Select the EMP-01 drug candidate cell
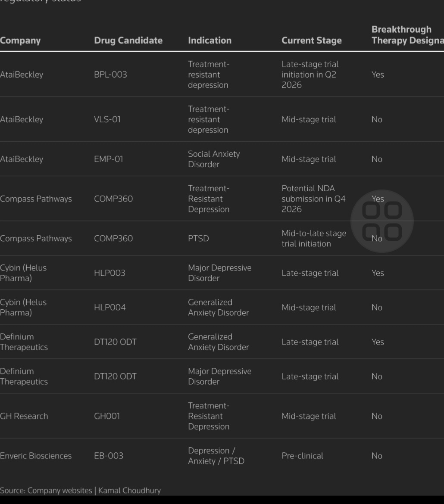This screenshot has height=504, width=444. point(109,159)
